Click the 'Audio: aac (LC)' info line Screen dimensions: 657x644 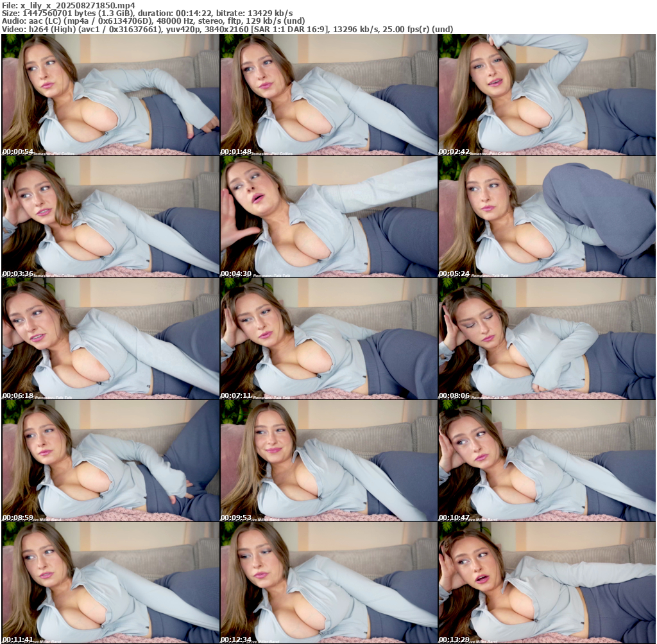(153, 21)
